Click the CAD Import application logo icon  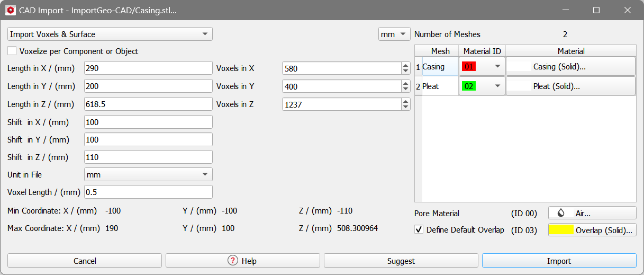click(11, 10)
